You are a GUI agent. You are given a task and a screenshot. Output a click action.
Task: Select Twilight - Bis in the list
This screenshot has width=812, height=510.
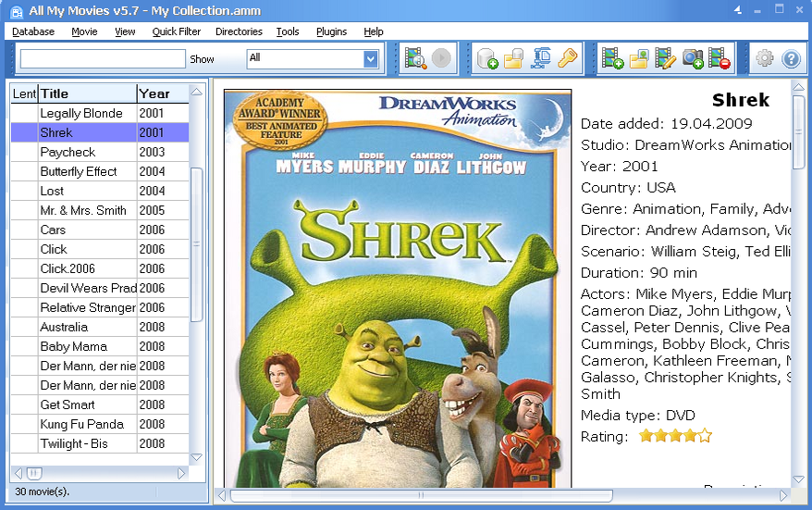[100, 443]
